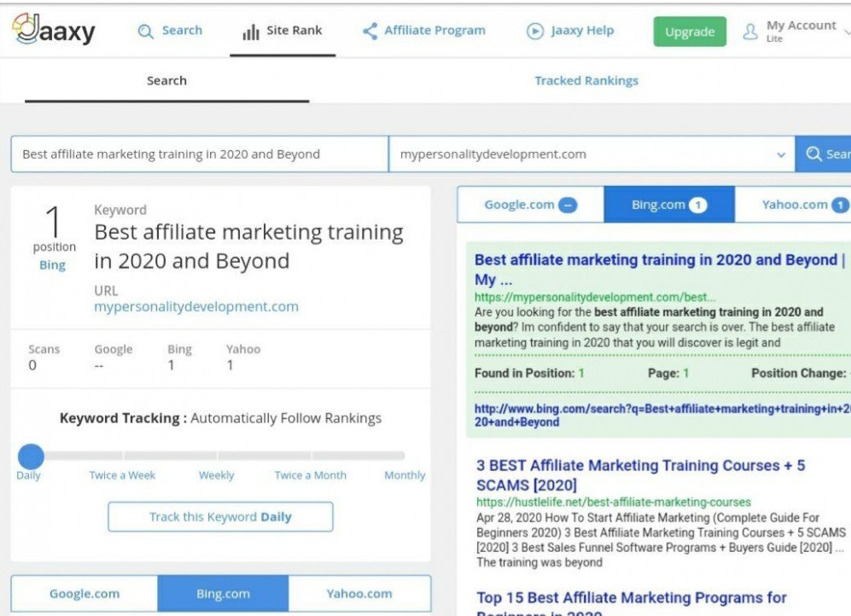This screenshot has width=851, height=616.
Task: Click the keyword input field
Action: tap(200, 154)
